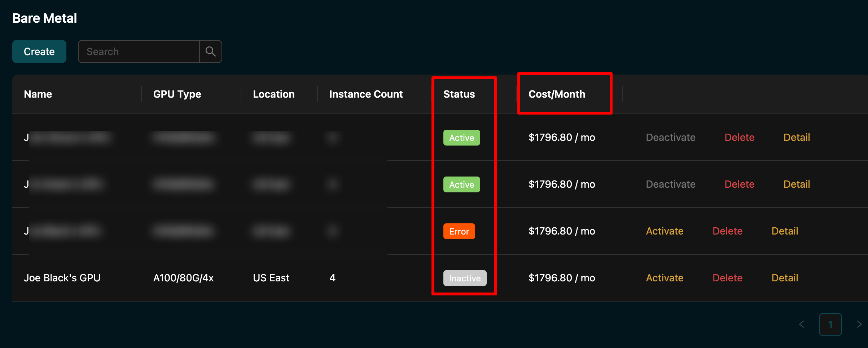
Task: Click the orange Error status badge
Action: coord(459,231)
